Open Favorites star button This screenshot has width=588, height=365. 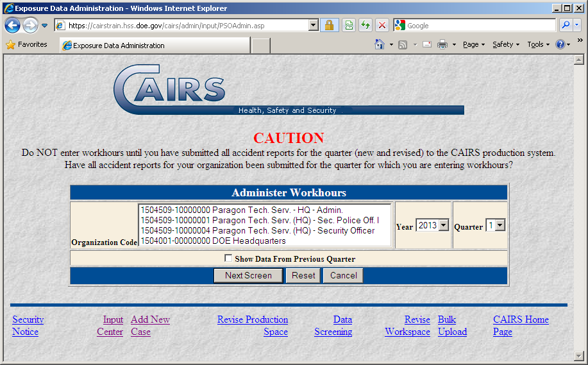tap(26, 45)
